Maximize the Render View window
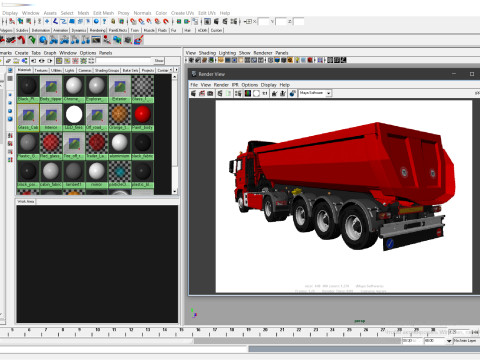 [472, 74]
